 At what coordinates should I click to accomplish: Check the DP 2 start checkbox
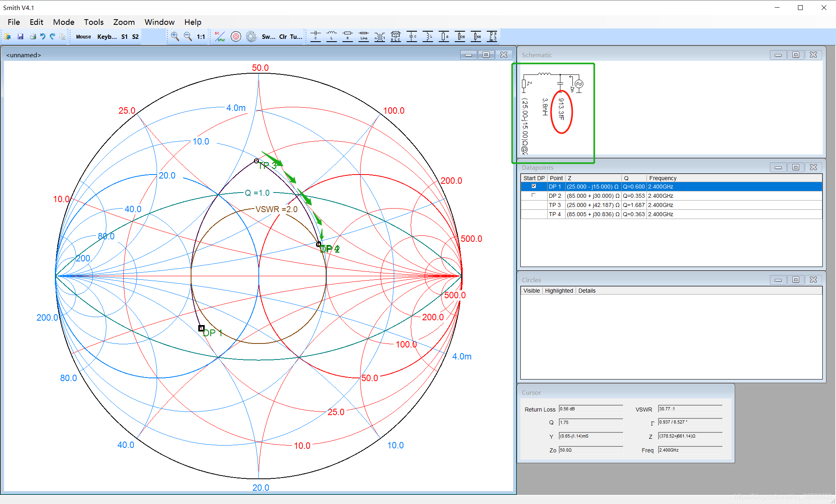pyautogui.click(x=534, y=195)
